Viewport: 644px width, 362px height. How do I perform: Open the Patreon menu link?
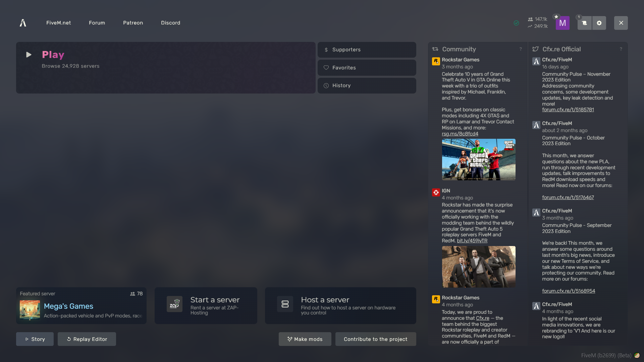(x=133, y=23)
